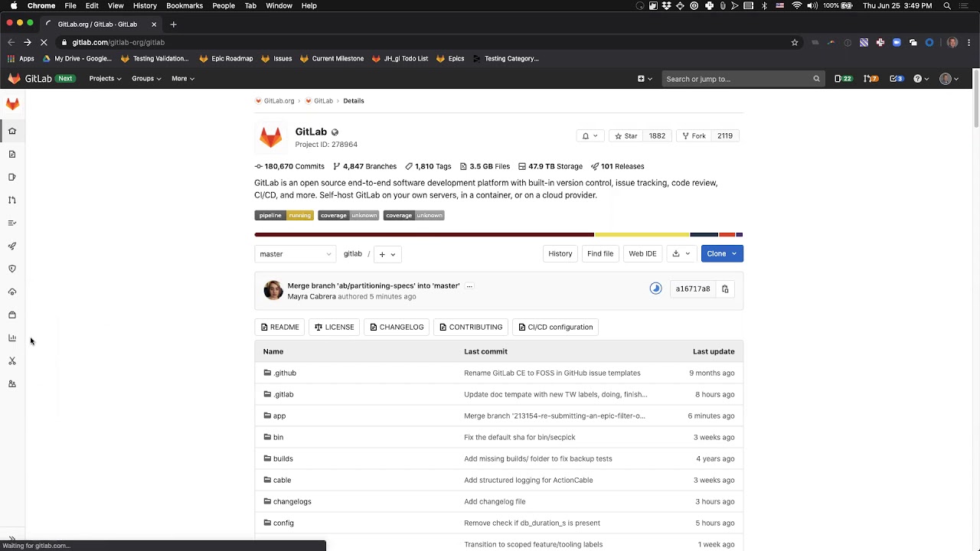Image resolution: width=980 pixels, height=551 pixels.
Task: Click the repository languages color bar
Action: (498, 234)
